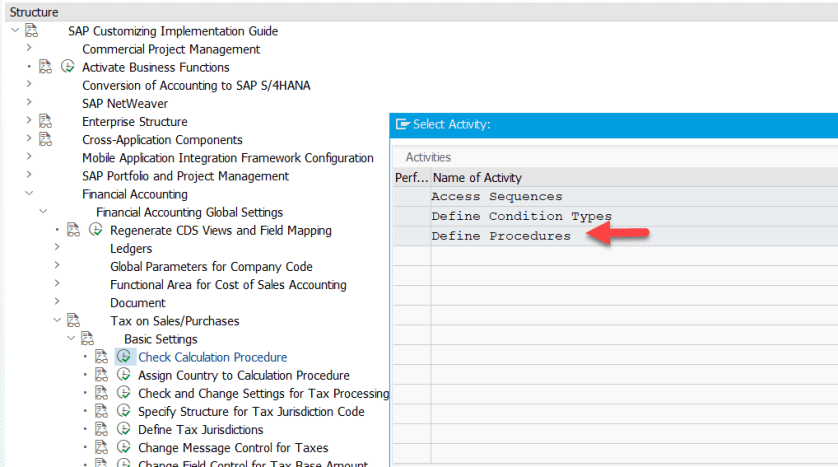Choose Define Condition Types activity
838x467 pixels.
520,216
